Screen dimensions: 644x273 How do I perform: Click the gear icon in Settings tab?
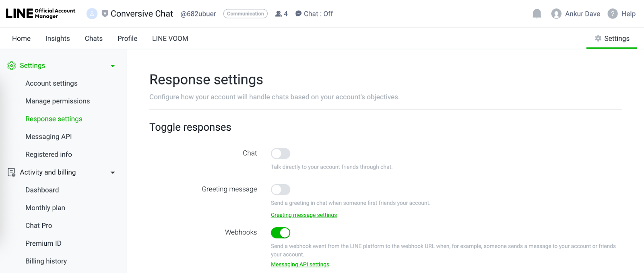[598, 38]
